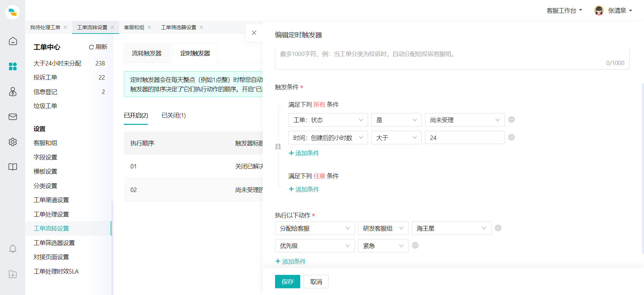Go to 字段设置
Image resolution: width=644 pixels, height=295 pixels.
pyautogui.click(x=45, y=157)
